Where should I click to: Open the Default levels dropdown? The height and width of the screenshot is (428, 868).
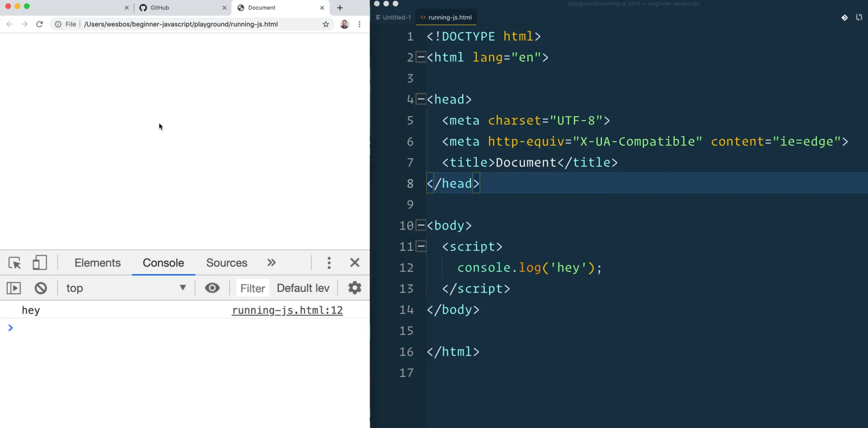click(x=303, y=288)
